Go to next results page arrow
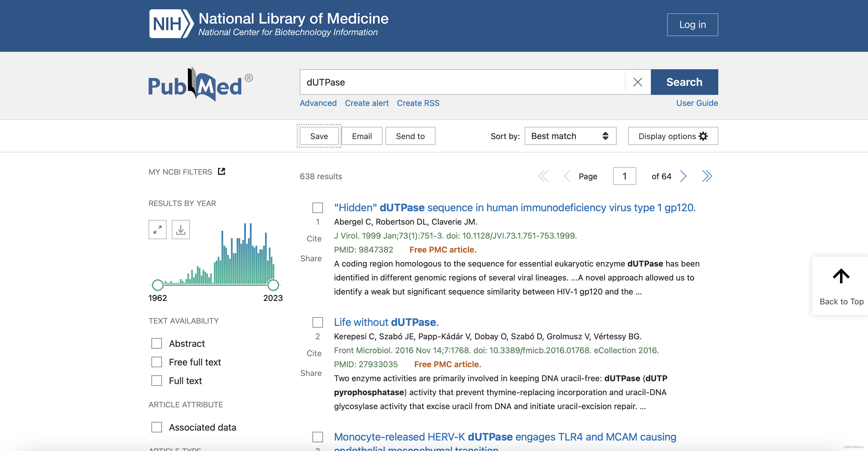This screenshot has width=868, height=451. tap(683, 176)
